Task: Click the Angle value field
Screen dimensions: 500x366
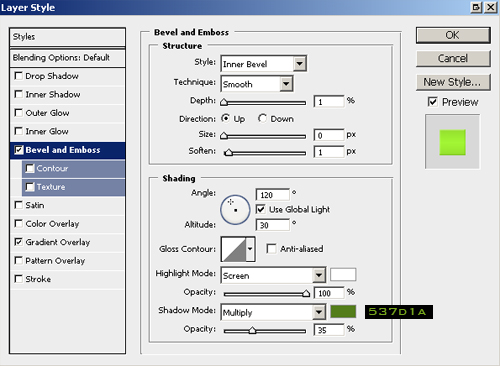Action: [273, 195]
